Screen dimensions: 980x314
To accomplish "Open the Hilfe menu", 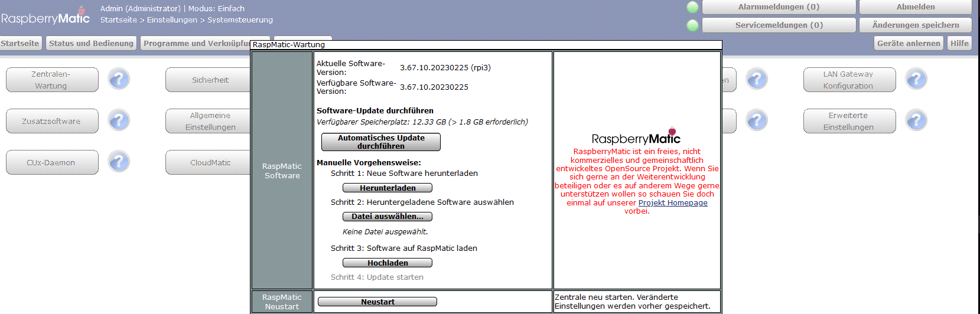I will [x=959, y=43].
